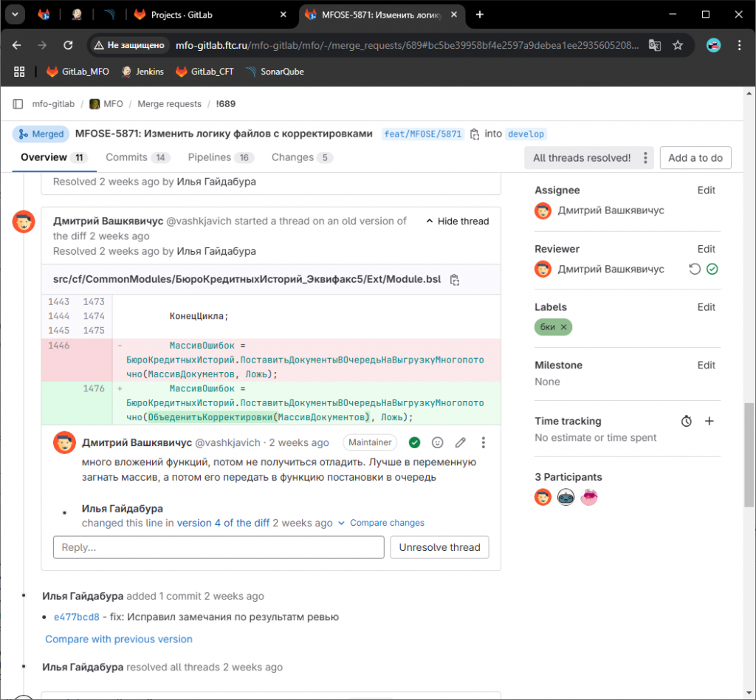Viewport: 756px width, 700px height.
Task: Open the GitLab_MFO bookmark
Action: tap(78, 72)
